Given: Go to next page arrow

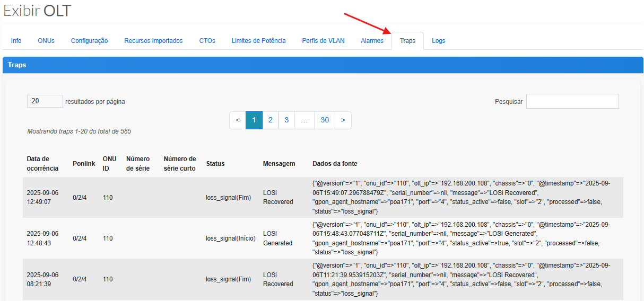Looking at the screenshot, I should pyautogui.click(x=343, y=120).
